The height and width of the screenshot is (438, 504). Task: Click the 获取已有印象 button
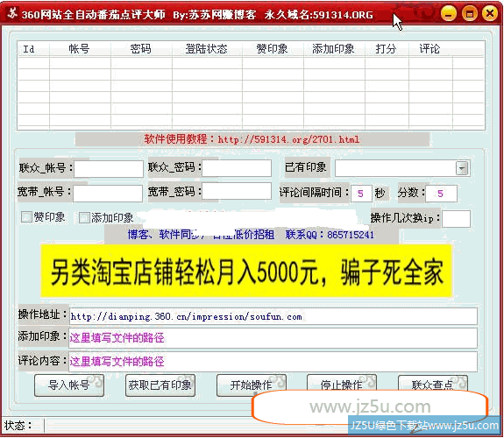pyautogui.click(x=160, y=385)
